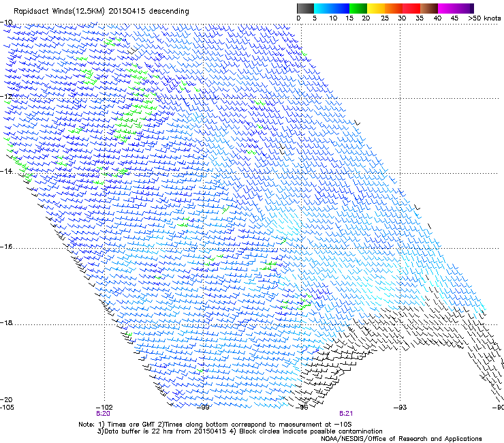Click the date label 20150415 descending
The height and width of the screenshot is (443, 504).
149,12
